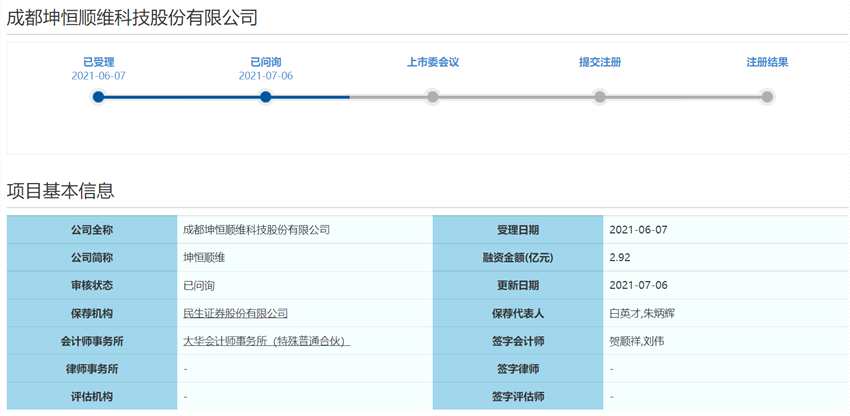
Task: Click the 会计师事务所 header cell
Action: pos(92,342)
